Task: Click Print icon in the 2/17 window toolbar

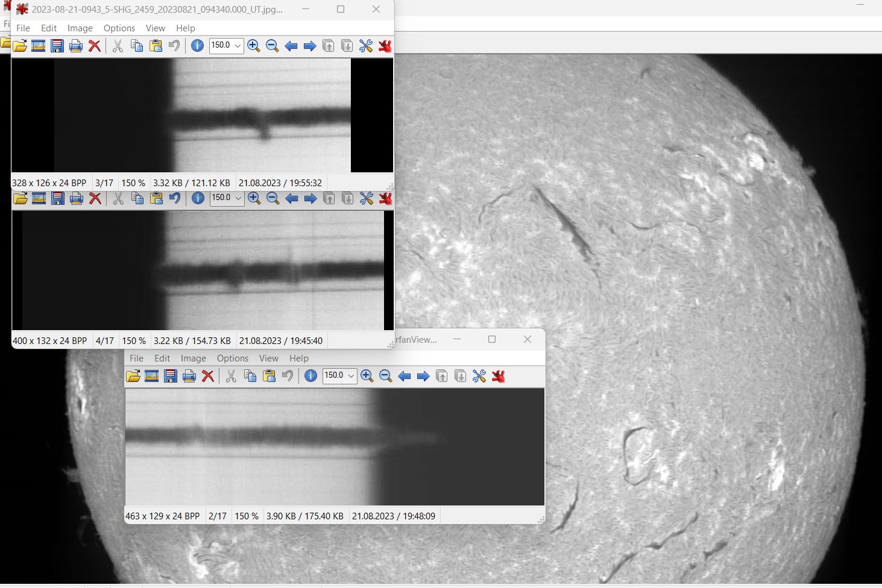Action: pyautogui.click(x=189, y=377)
